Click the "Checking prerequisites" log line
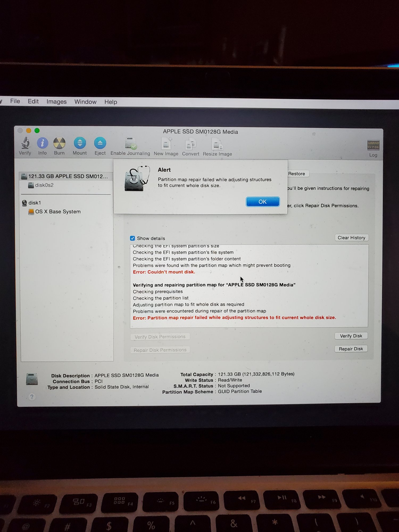Viewport: 399px width, 532px height. (158, 292)
